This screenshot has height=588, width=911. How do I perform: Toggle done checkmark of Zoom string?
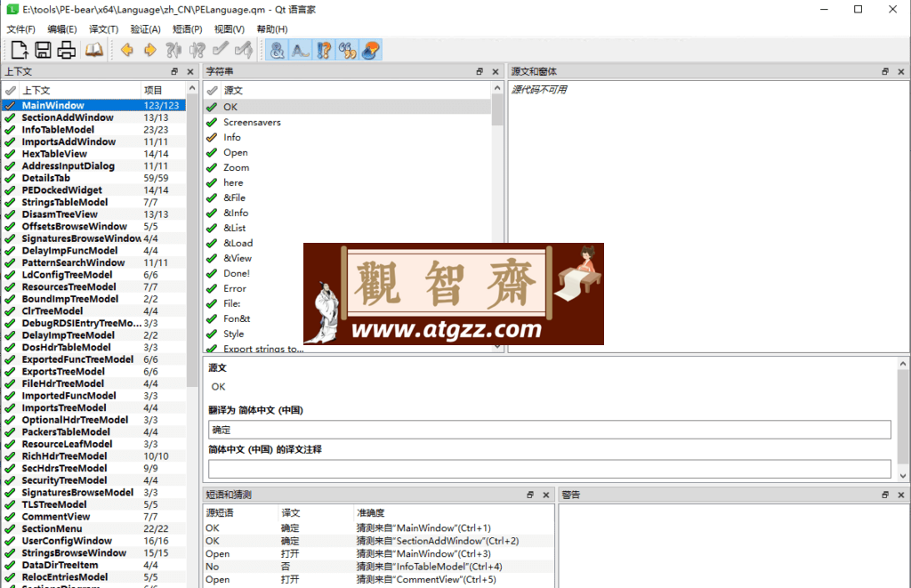click(212, 167)
